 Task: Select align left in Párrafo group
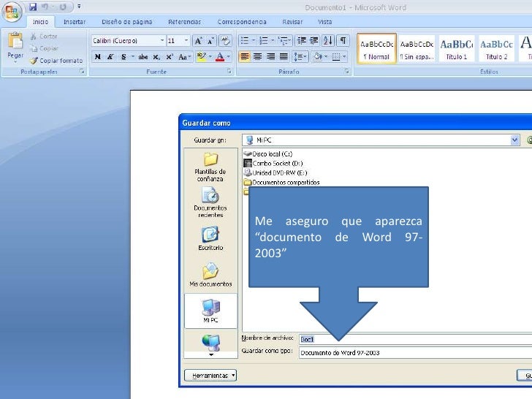(244, 57)
